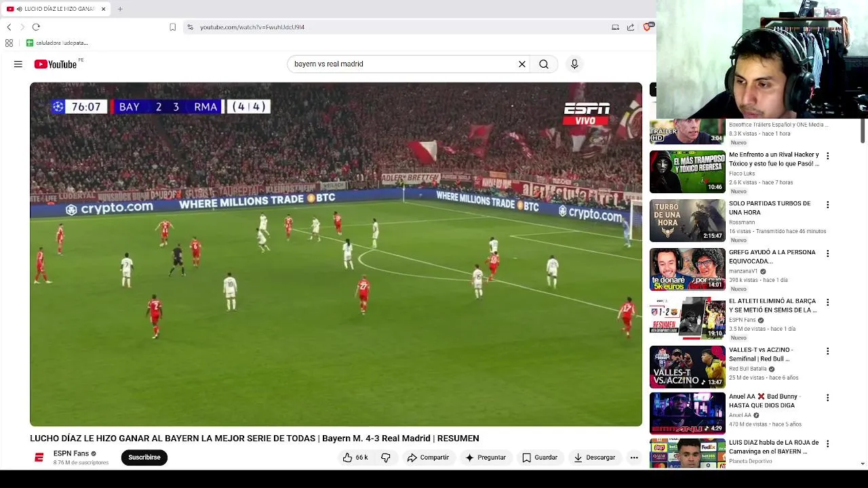Open the ESPN Fans channel avatar
868x488 pixels.
[39, 458]
